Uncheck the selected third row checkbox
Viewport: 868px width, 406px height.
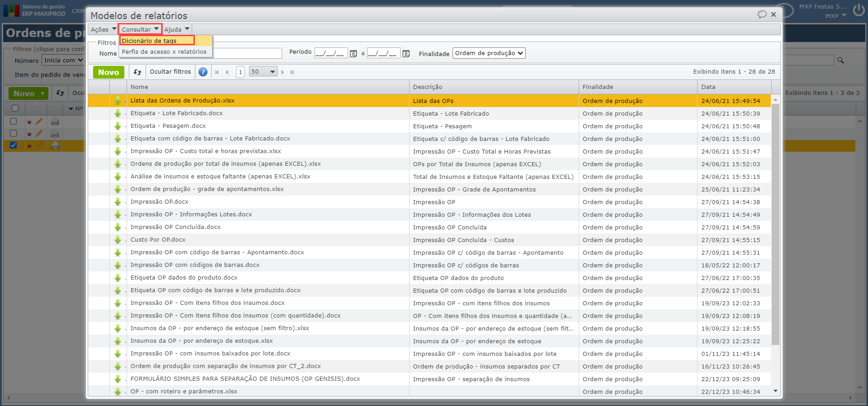tap(14, 145)
